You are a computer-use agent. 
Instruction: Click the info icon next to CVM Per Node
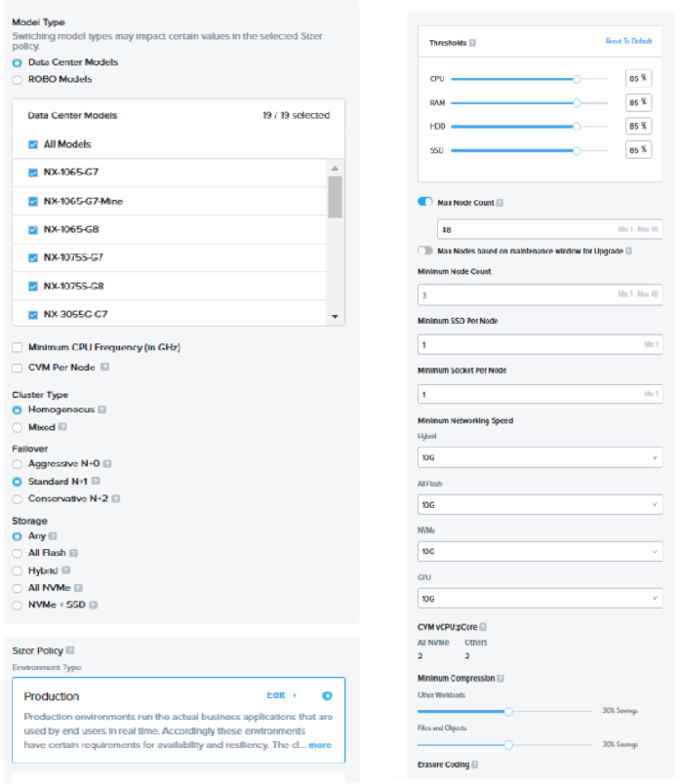tap(104, 367)
